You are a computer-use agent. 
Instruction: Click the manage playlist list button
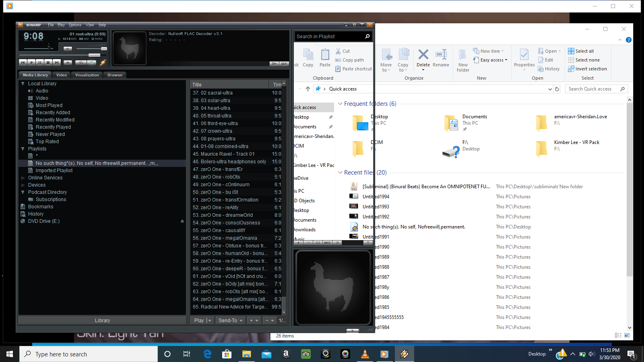[x=337, y=243]
